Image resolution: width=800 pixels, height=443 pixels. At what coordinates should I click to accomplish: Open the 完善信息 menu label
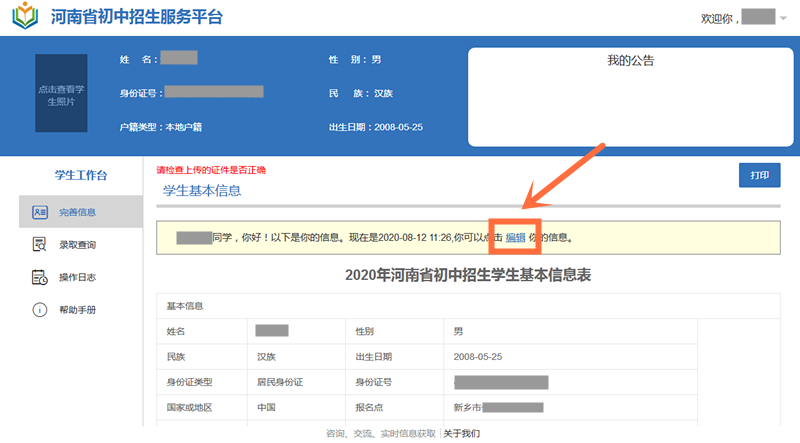(78, 212)
